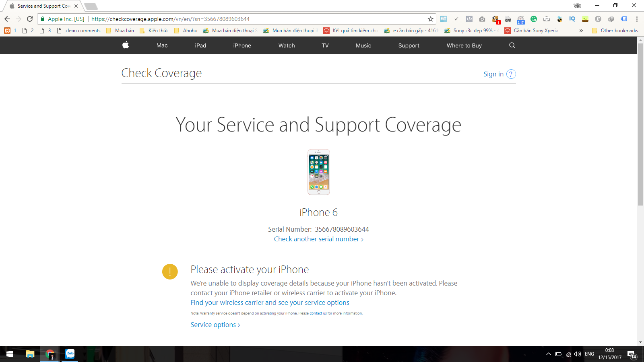The height and width of the screenshot is (362, 644).
Task: Open the Service options link
Action: [215, 325]
